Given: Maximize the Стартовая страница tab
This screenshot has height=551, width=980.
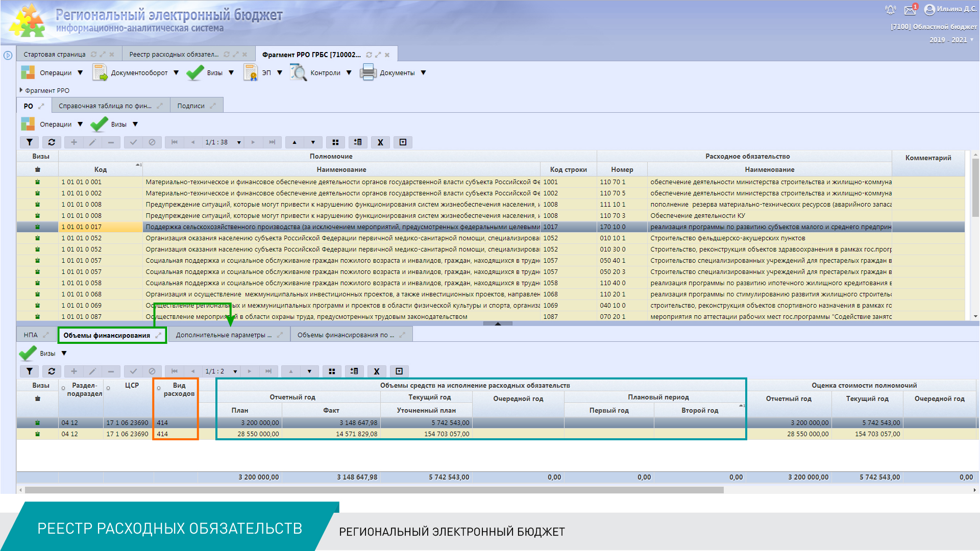Looking at the screenshot, I should click(x=103, y=55).
